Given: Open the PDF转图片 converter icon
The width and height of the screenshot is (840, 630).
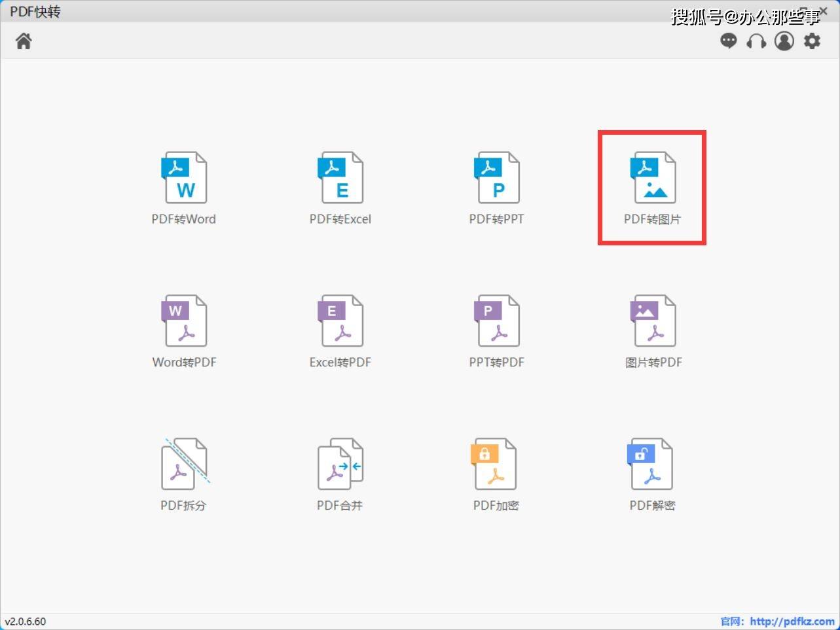Looking at the screenshot, I should (x=653, y=178).
